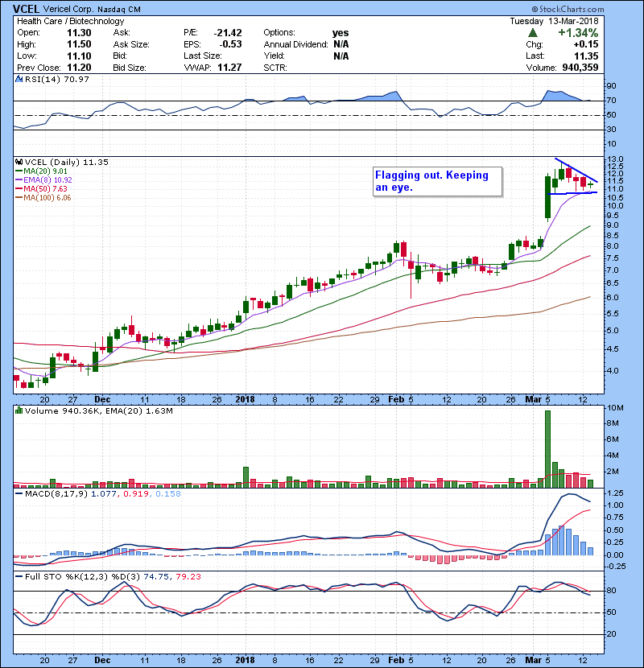The image size is (644, 668).
Task: Click the percent change +1.34%
Action: click(x=578, y=32)
